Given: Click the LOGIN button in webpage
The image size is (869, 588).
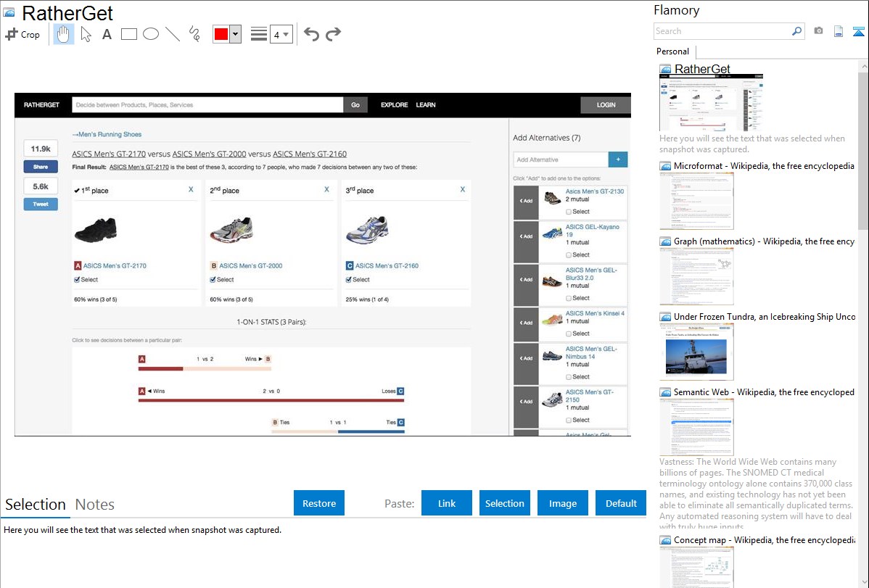Looking at the screenshot, I should pos(605,104).
